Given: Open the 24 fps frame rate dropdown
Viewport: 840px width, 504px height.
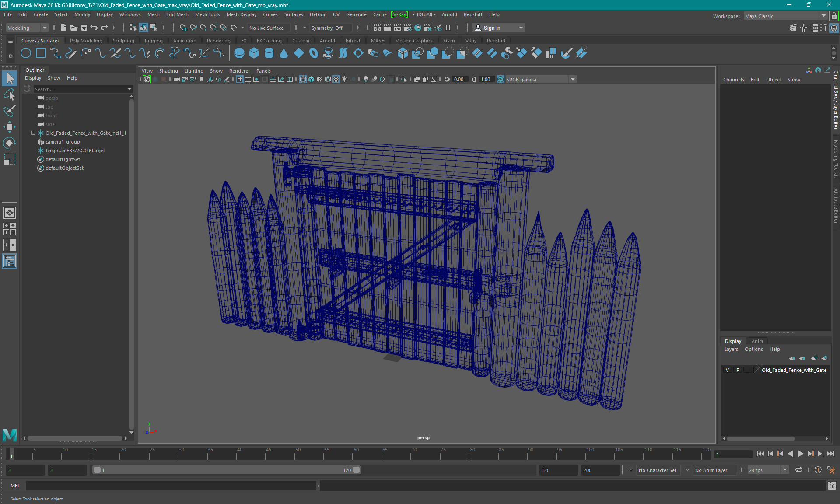Looking at the screenshot, I should coord(768,470).
